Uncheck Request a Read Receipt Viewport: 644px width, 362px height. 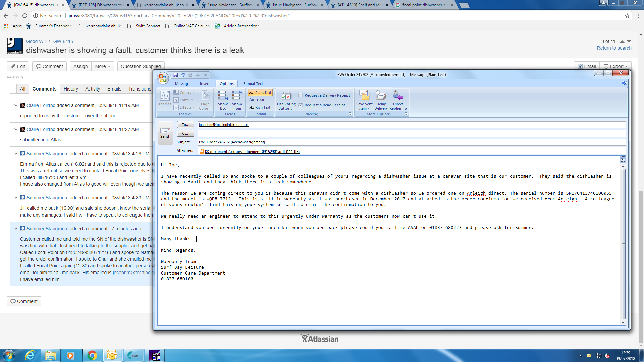[301, 105]
